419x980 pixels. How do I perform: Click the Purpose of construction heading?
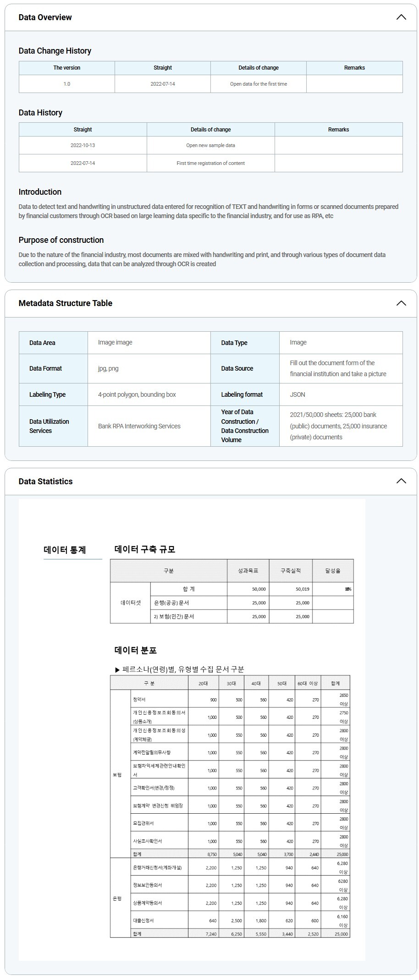[61, 240]
